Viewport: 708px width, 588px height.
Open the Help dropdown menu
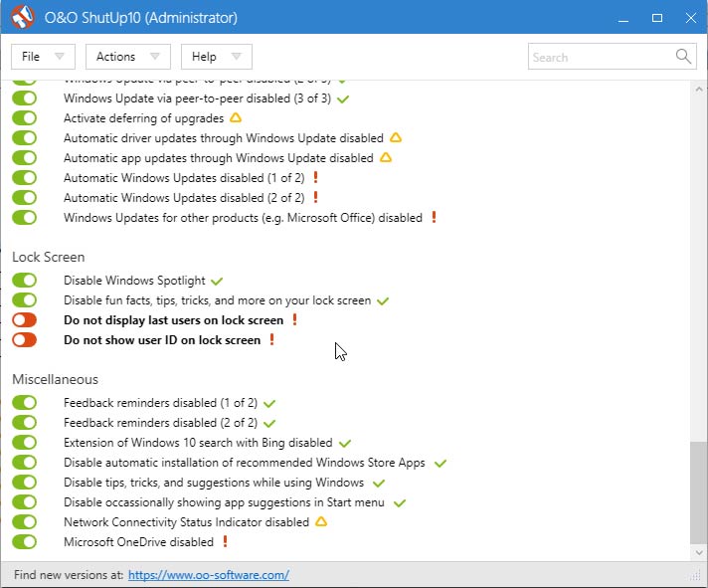(x=217, y=57)
